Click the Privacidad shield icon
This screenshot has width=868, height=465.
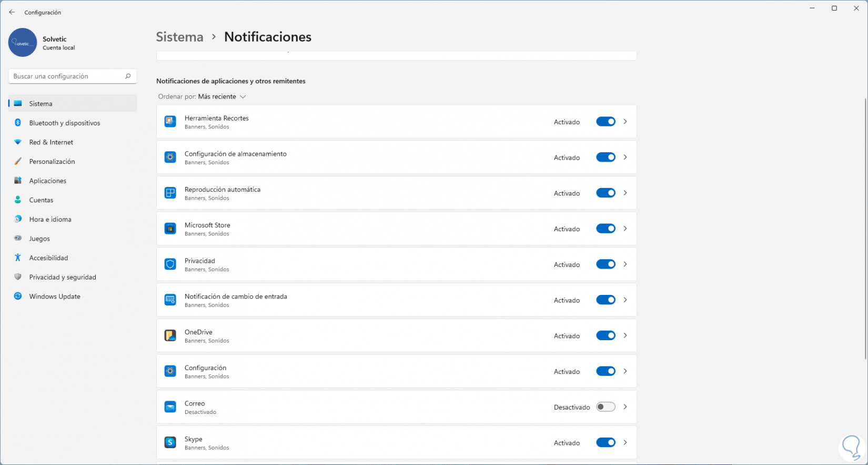tap(170, 264)
